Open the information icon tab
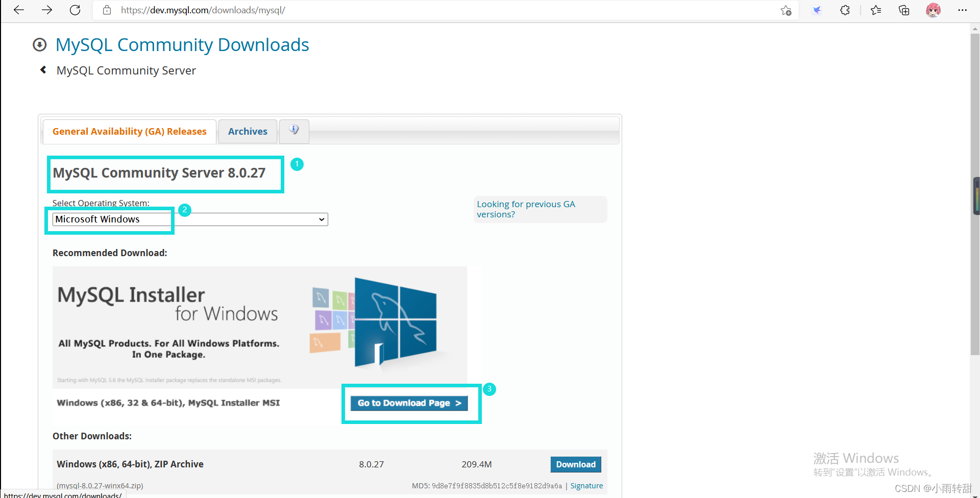980x498 pixels. (x=294, y=131)
